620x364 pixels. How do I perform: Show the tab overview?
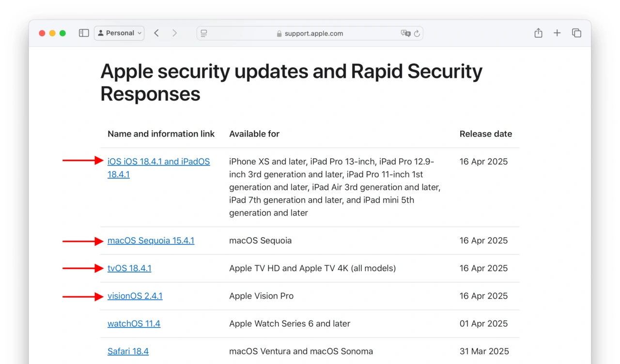point(576,33)
